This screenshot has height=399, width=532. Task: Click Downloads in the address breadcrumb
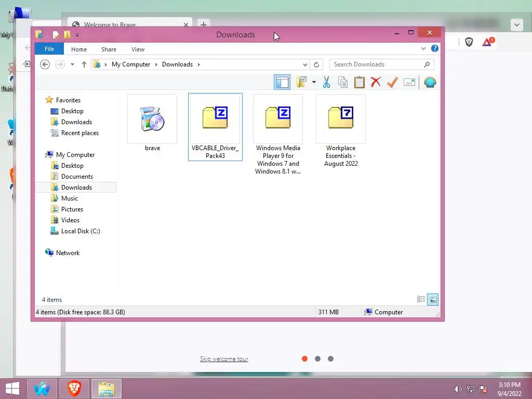[x=177, y=64]
